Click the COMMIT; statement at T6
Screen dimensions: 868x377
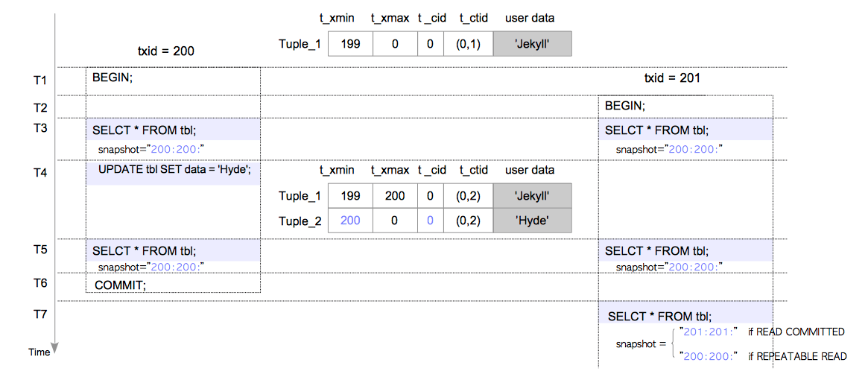(120, 285)
